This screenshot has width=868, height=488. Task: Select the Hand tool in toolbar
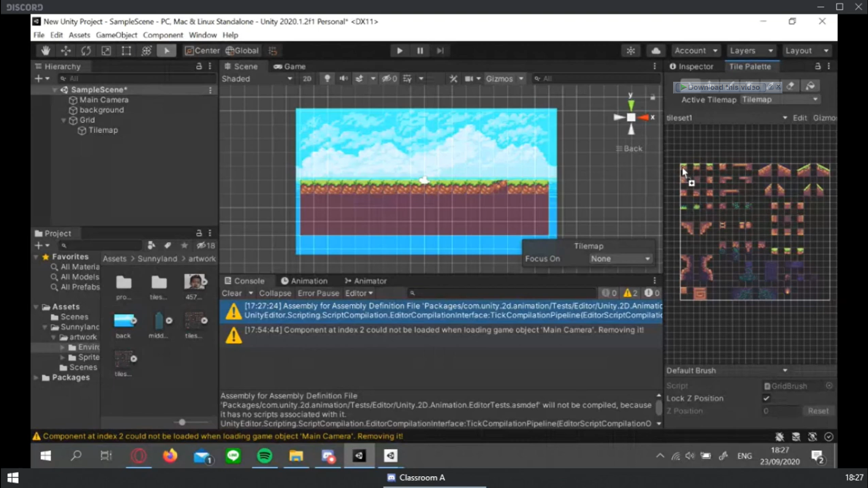tap(45, 51)
